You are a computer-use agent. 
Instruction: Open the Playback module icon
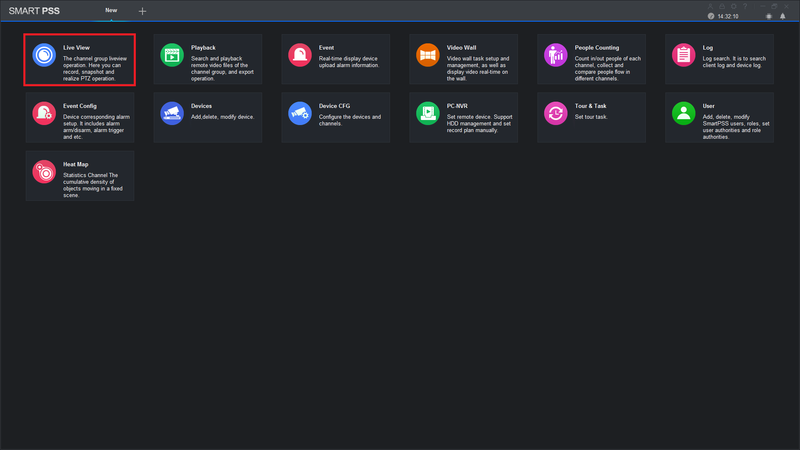[172, 55]
